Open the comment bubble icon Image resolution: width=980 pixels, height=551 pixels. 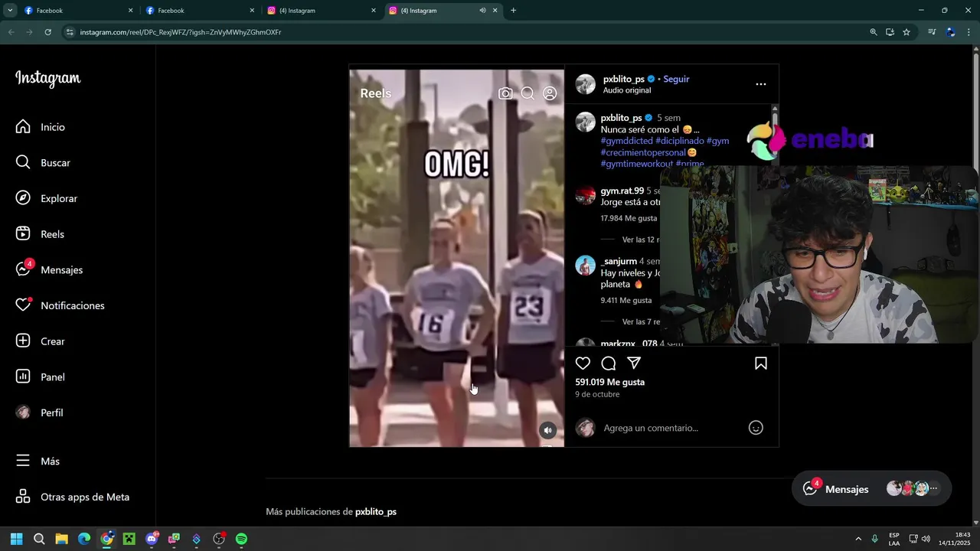click(609, 364)
